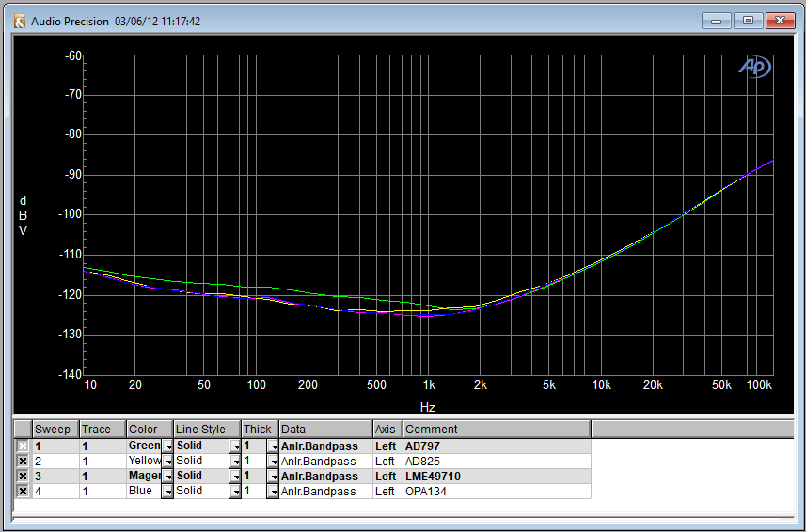Click the Axis column header
Image resolution: width=806 pixels, height=532 pixels.
(387, 430)
